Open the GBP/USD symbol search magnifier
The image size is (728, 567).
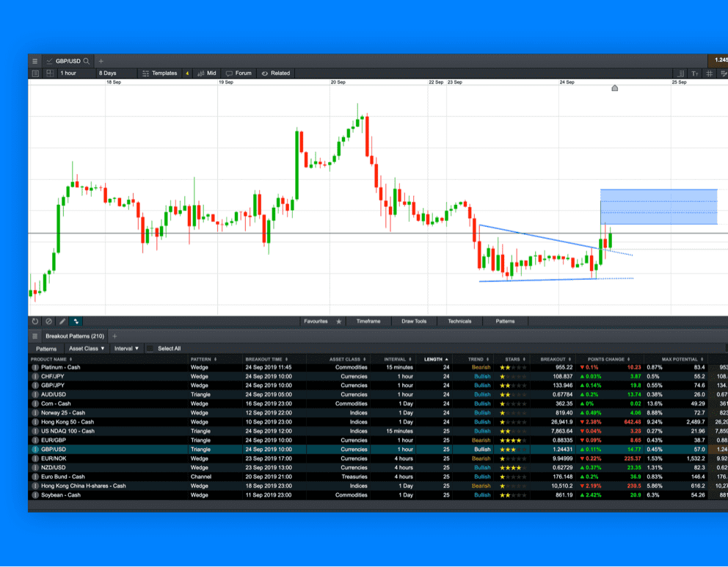click(86, 62)
